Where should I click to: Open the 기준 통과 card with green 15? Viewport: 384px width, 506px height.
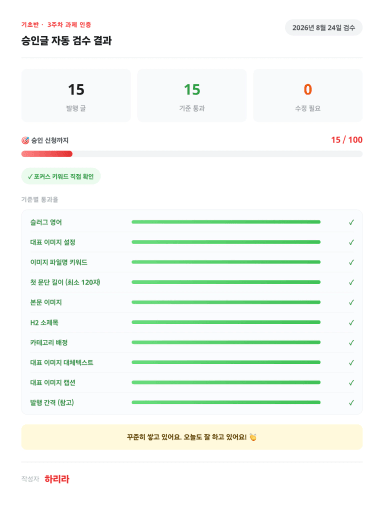point(192,95)
